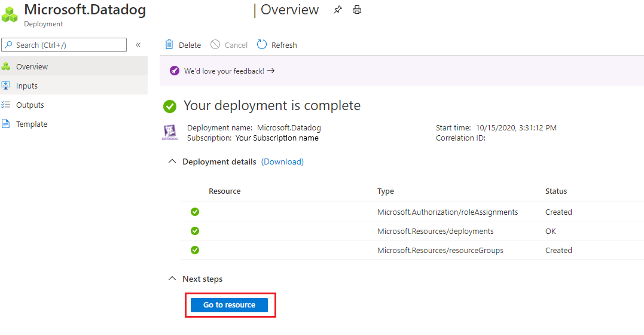Click the print icon in header

357,10
